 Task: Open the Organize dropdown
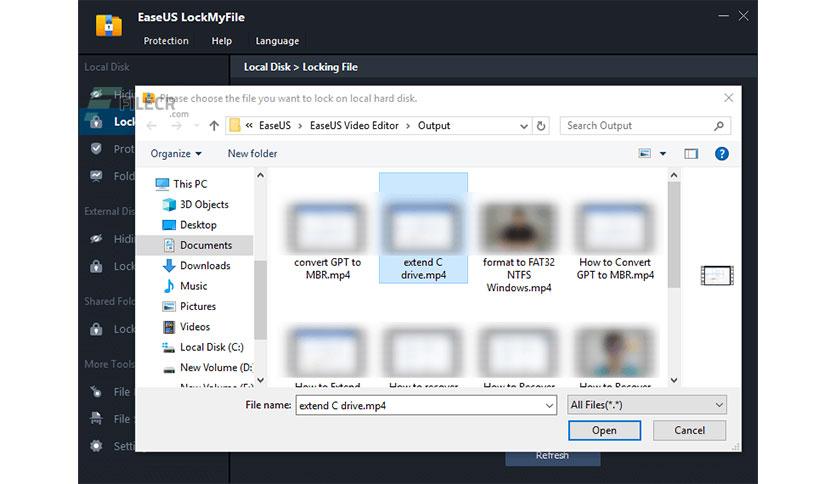pos(176,154)
